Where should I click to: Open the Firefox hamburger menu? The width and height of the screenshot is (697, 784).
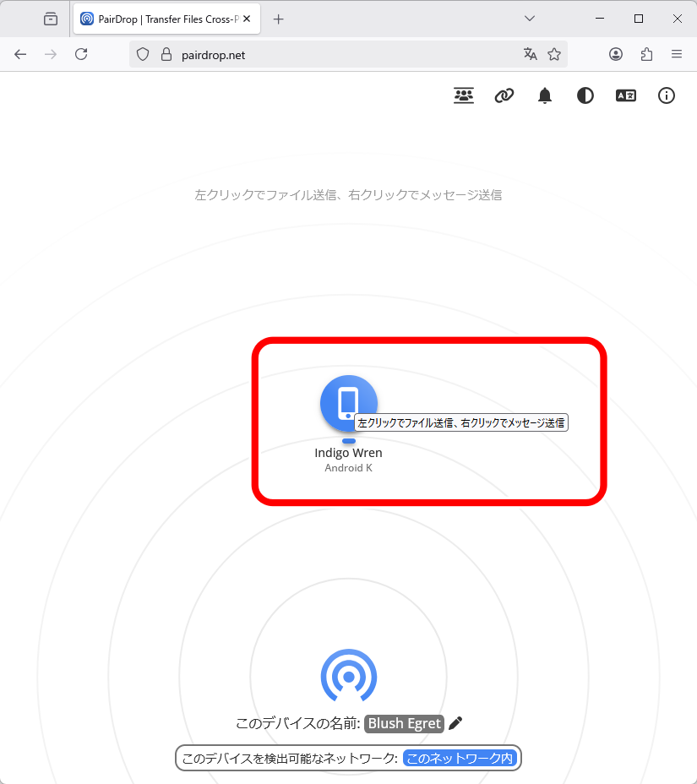click(x=677, y=55)
